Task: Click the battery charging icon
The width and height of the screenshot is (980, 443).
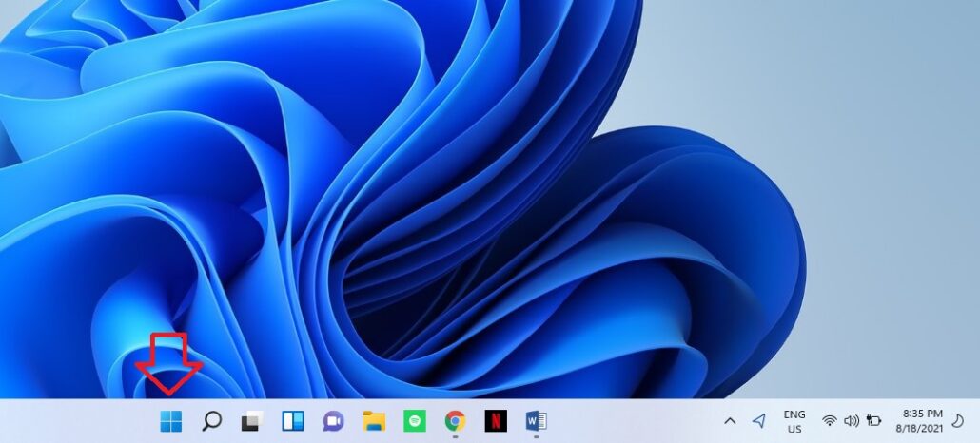Action: click(873, 421)
